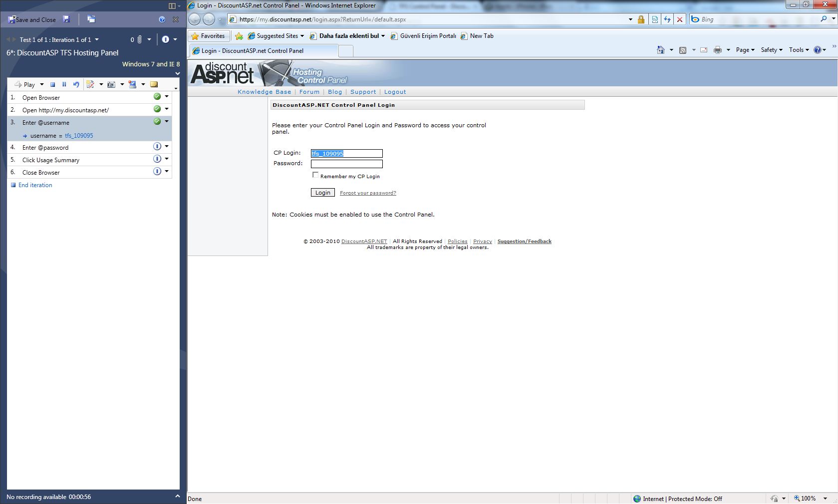Open environment snapshot dropdown arrow
Viewport: 838px width, 504px height.
tap(143, 84)
